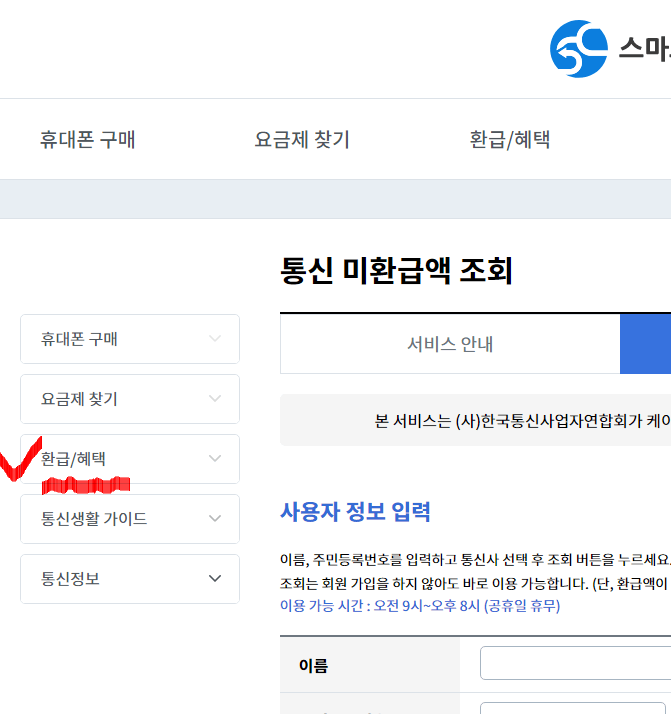Switch to the blue active tab
This screenshot has height=714, width=671.
(x=646, y=344)
